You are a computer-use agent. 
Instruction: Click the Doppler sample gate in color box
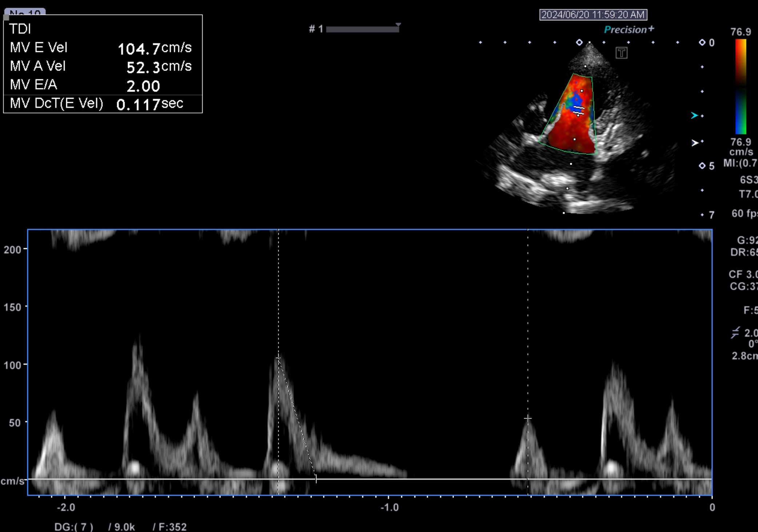point(578,110)
